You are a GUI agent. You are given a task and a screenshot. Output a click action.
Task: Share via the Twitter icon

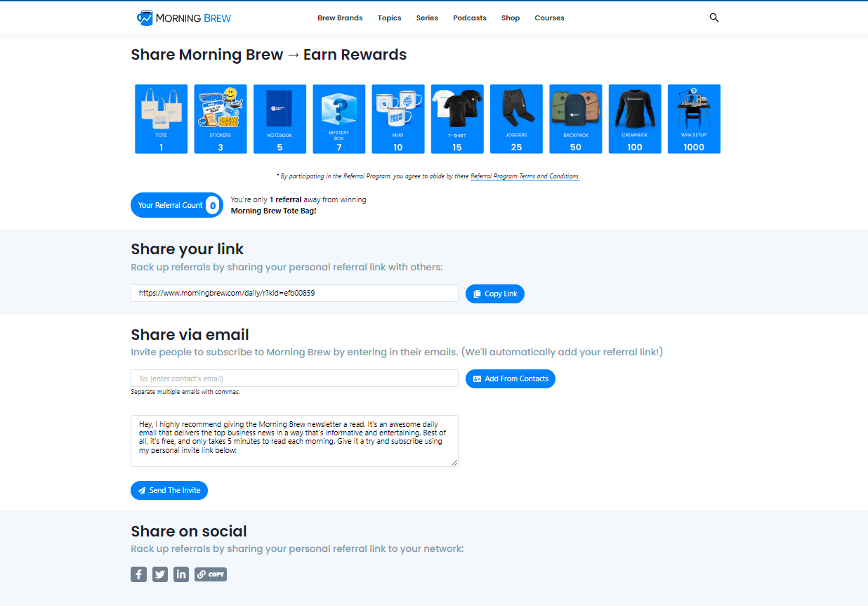tap(160, 574)
